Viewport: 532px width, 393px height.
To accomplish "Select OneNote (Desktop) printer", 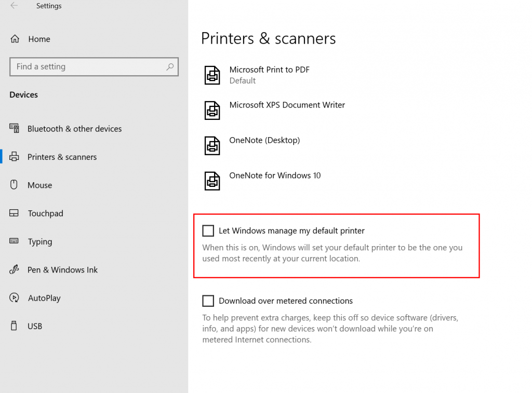I will [264, 140].
